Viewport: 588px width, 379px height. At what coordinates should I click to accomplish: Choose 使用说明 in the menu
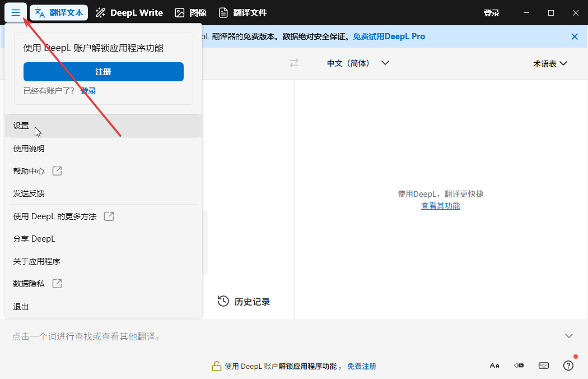pos(29,148)
